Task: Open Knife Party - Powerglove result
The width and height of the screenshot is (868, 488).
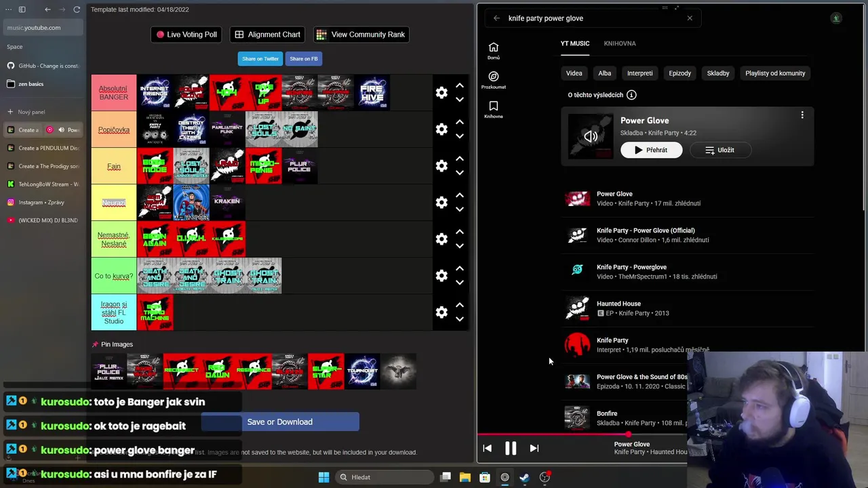Action: [688, 272]
